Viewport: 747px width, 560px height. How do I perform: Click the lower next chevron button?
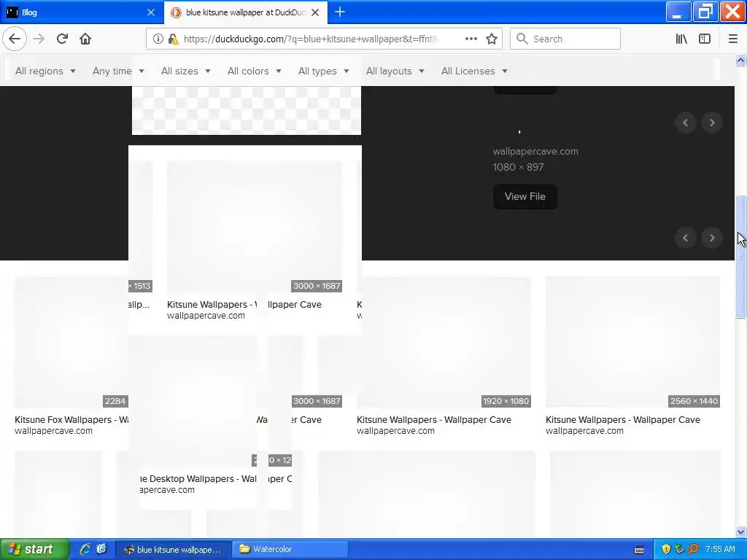[712, 238]
